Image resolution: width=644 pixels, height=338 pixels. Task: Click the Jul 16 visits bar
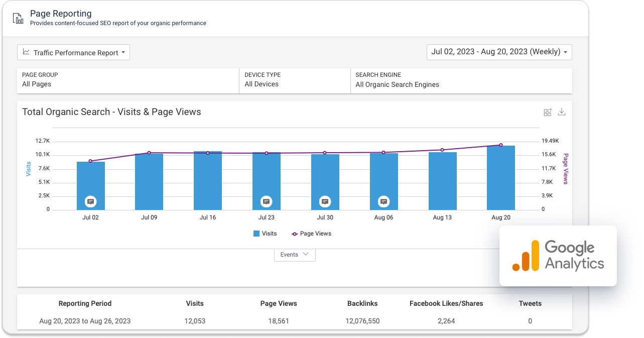(208, 181)
